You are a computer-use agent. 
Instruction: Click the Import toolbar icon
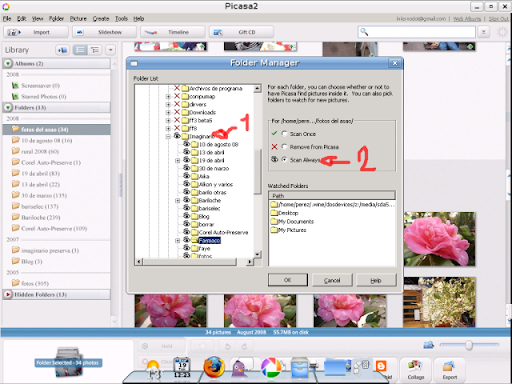[14, 32]
